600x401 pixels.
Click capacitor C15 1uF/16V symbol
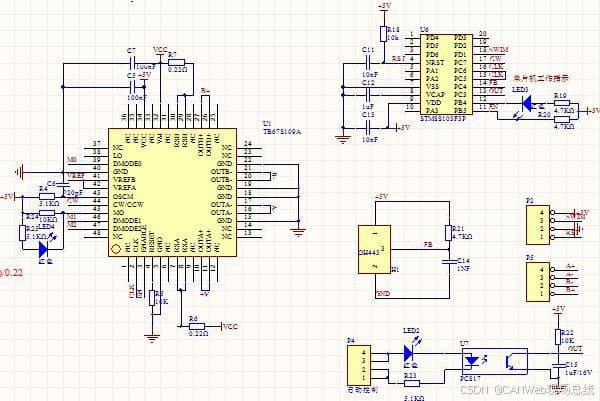pyautogui.click(x=558, y=366)
